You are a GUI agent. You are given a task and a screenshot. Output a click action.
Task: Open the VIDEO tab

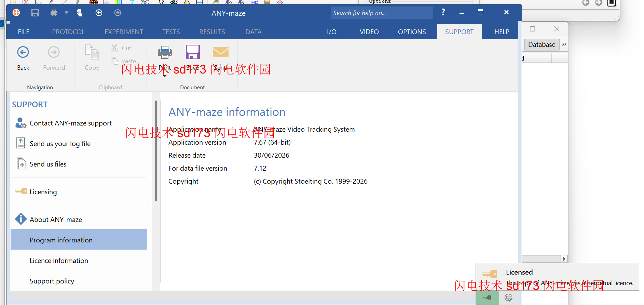pos(369,32)
